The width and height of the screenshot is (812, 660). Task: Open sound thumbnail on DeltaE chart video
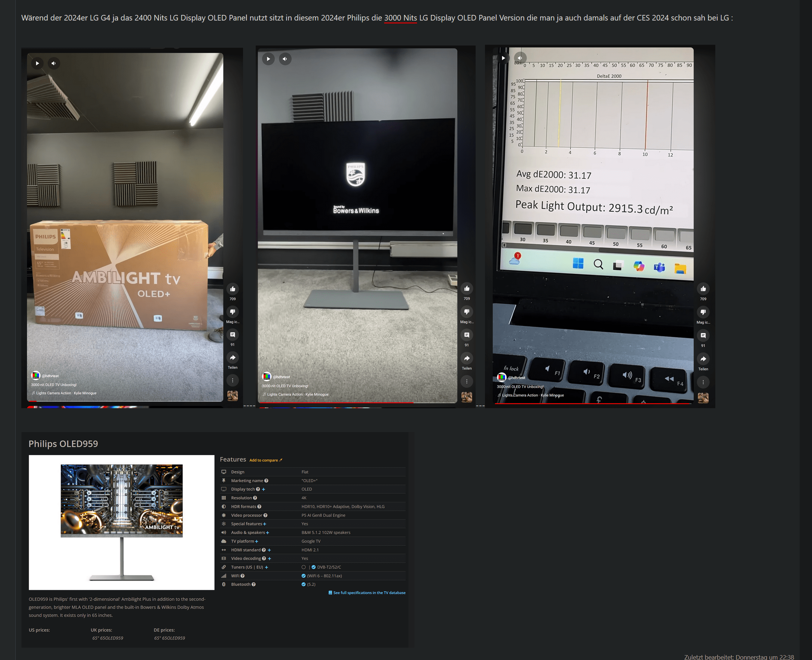(703, 398)
